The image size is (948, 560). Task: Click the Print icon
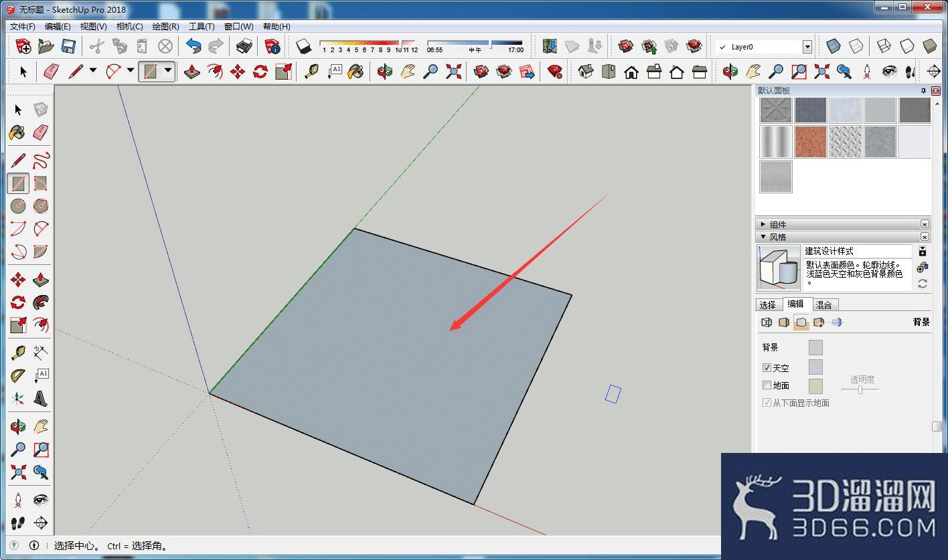(244, 46)
